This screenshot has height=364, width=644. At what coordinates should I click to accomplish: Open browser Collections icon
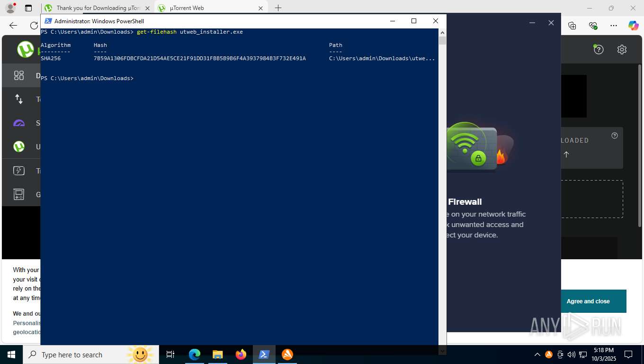[x=572, y=26]
